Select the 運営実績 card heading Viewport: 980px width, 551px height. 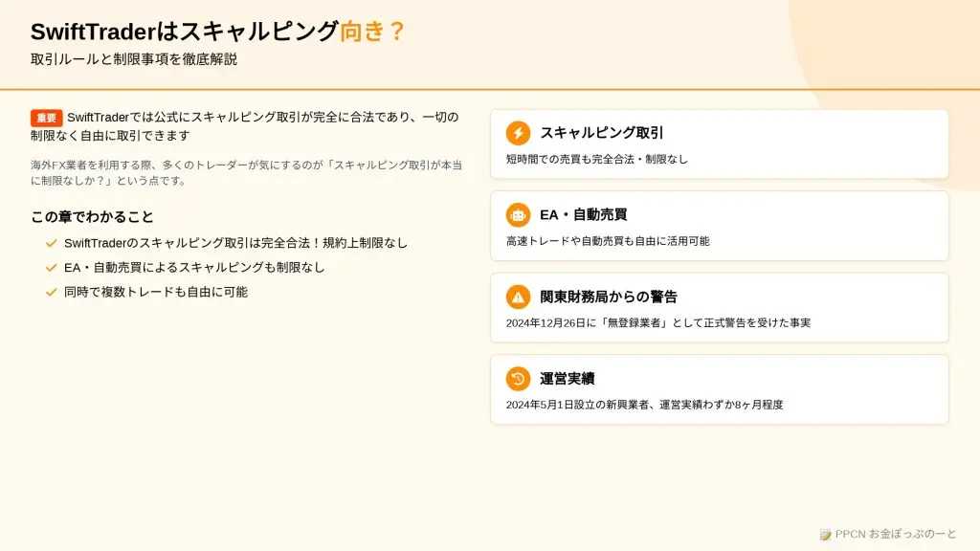[567, 379]
